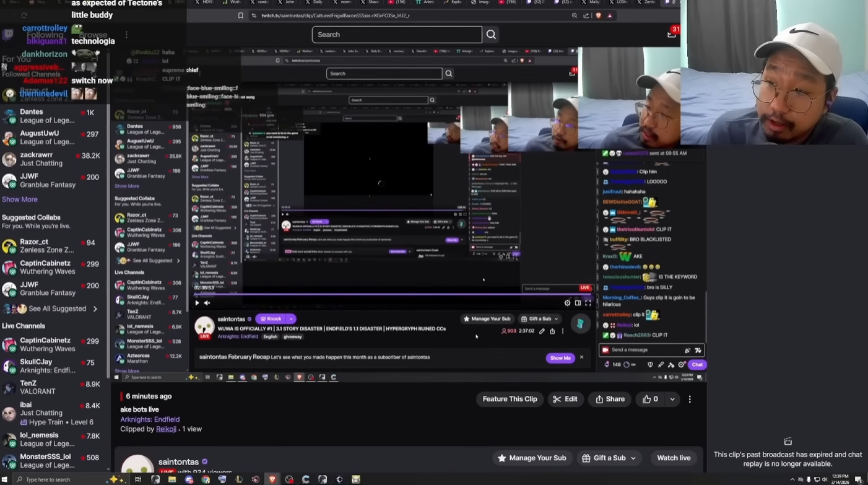Image resolution: width=868 pixels, height=485 pixels.
Task: Click the Edit button with scissors icon
Action: coord(565,400)
